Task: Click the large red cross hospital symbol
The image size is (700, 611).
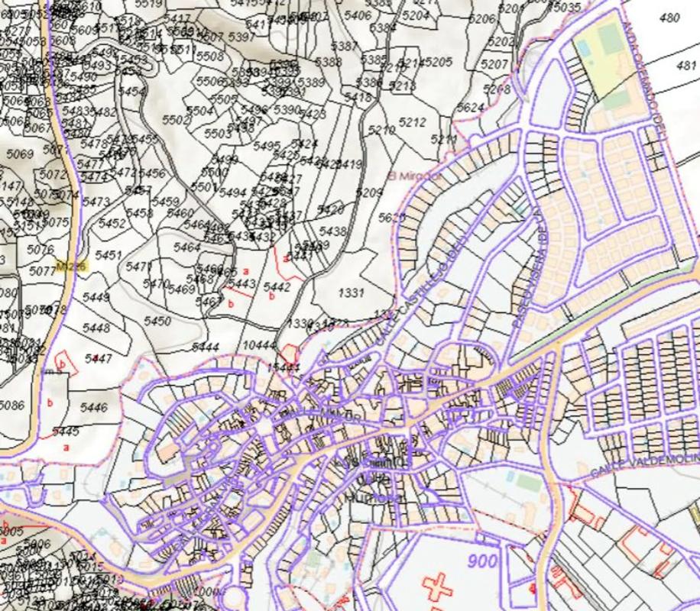Action: coord(437,588)
